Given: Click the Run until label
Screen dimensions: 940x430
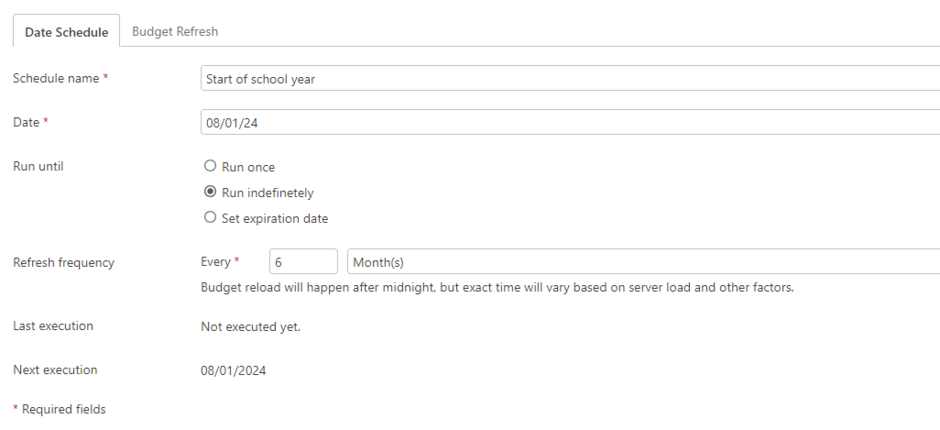Looking at the screenshot, I should pyautogui.click(x=38, y=166).
